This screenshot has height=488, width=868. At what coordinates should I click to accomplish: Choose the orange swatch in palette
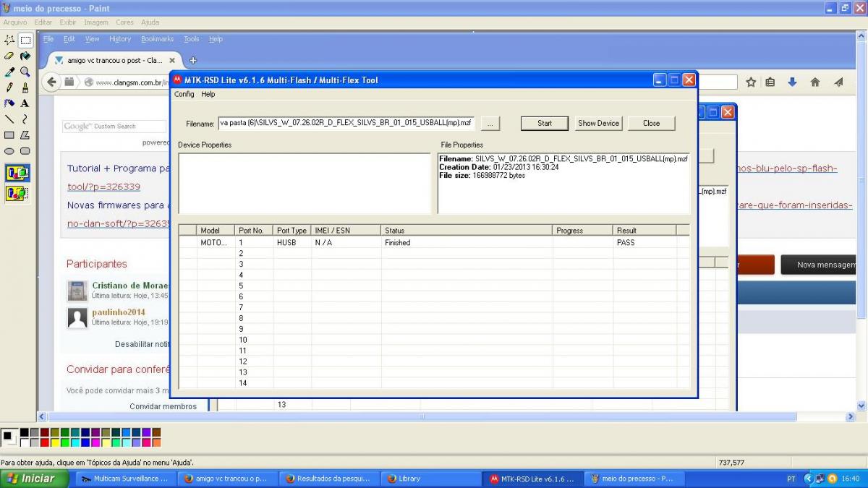[156, 442]
